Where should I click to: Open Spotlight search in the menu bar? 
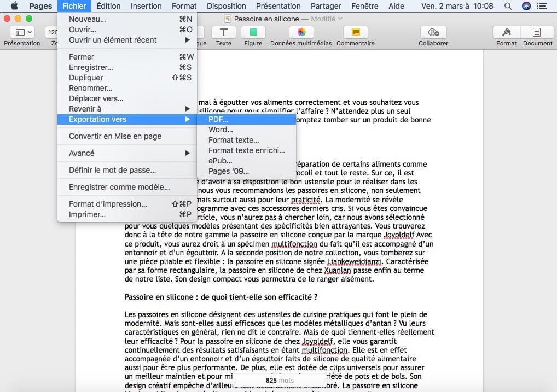pos(508,6)
